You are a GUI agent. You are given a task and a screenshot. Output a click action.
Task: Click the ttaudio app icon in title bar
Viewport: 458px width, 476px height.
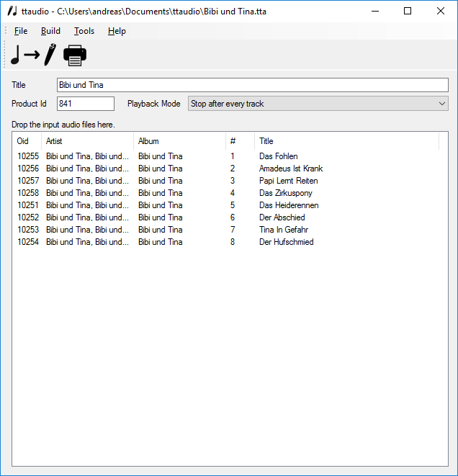(x=12, y=12)
